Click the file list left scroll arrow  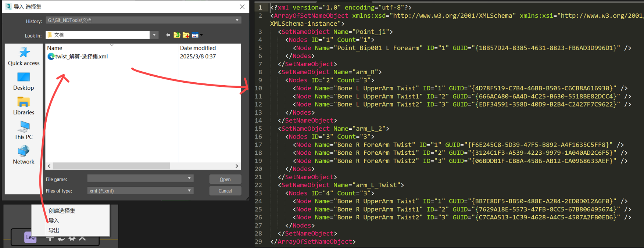(49, 166)
